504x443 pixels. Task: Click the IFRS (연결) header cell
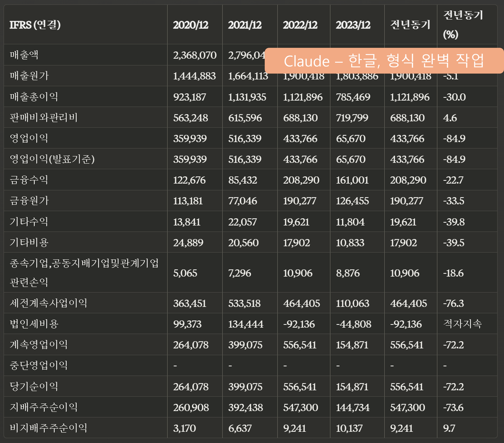click(35, 25)
